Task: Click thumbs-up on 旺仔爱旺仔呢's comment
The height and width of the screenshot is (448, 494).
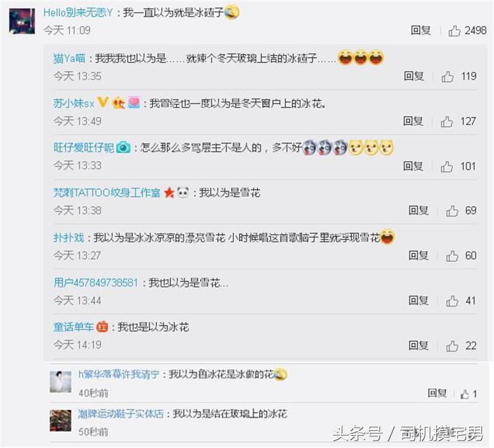Action: pyautogui.click(x=446, y=166)
